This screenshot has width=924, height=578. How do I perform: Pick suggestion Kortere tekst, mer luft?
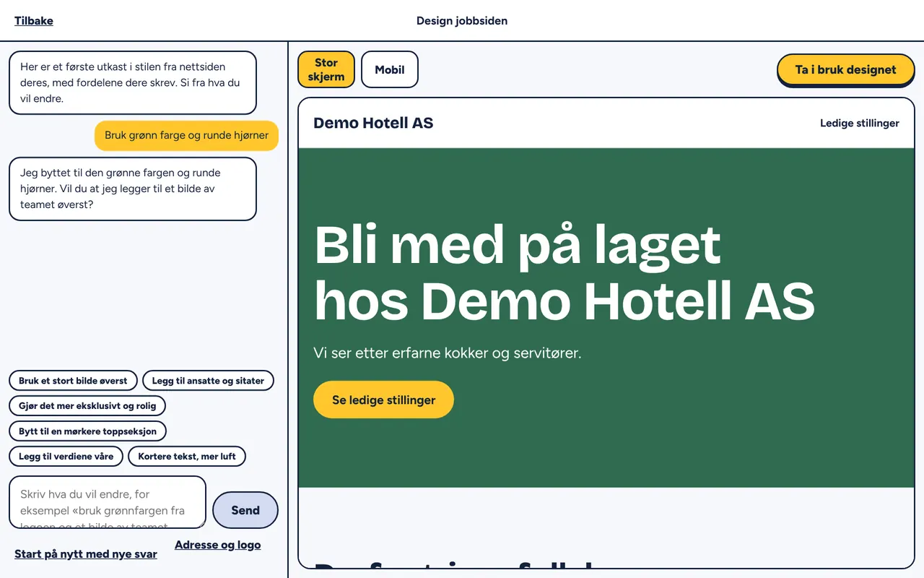click(187, 457)
